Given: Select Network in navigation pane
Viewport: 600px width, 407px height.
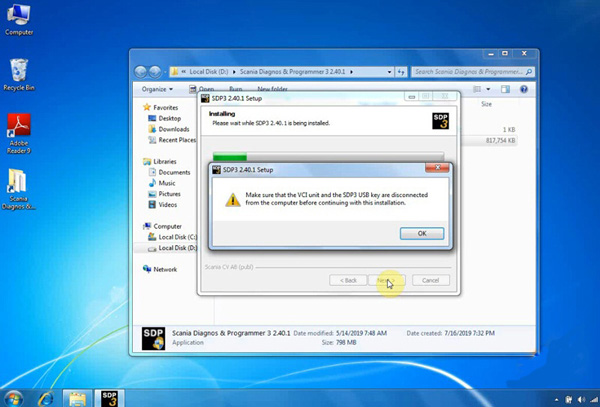Looking at the screenshot, I should (160, 269).
